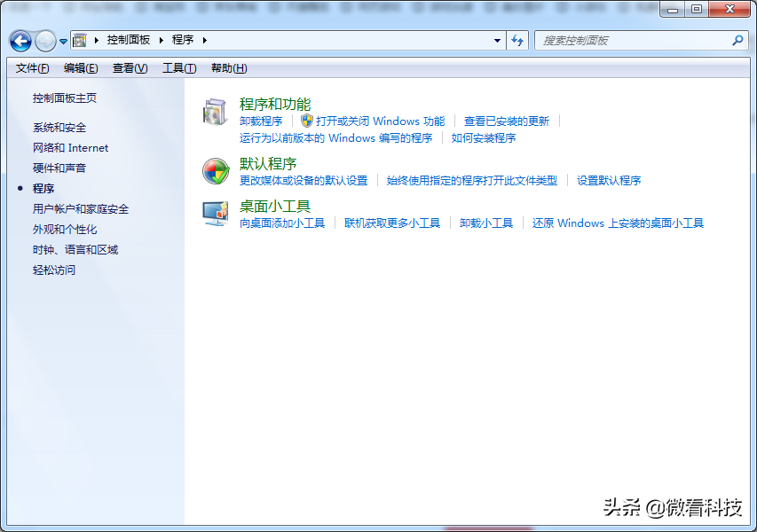This screenshot has width=757, height=532.
Task: Open the 编辑(E) menu
Action: point(81,68)
